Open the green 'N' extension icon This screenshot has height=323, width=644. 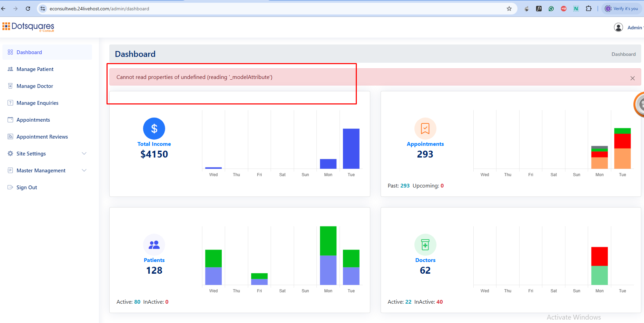576,9
